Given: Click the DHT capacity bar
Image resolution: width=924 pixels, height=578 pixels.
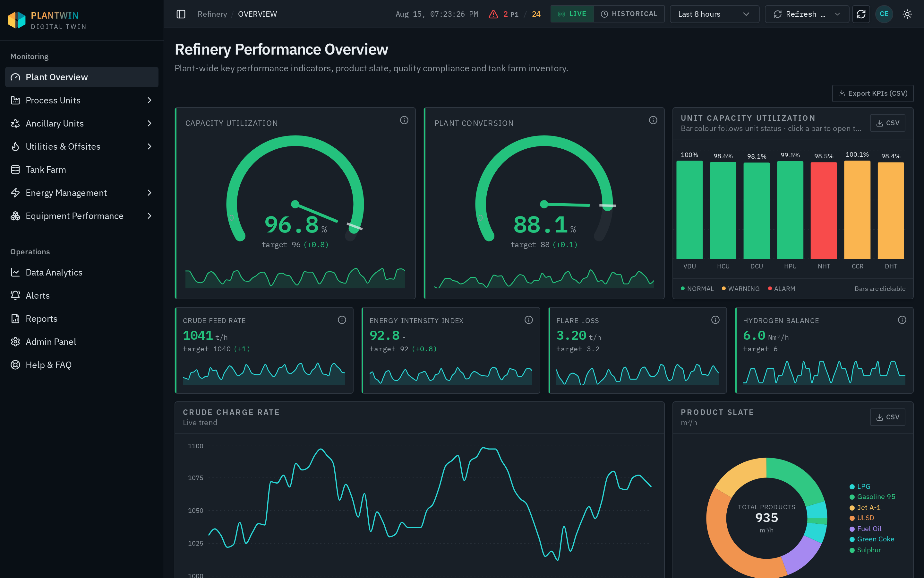Looking at the screenshot, I should 891,211.
